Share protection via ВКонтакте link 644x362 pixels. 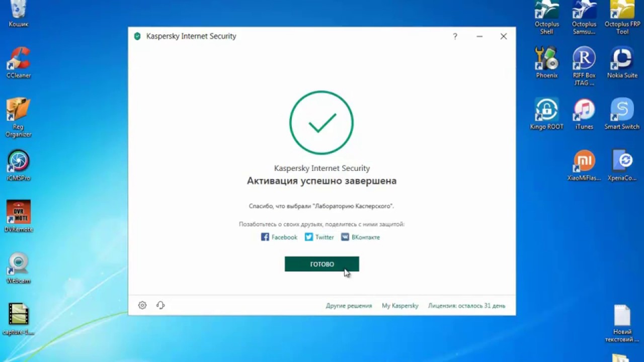[x=360, y=237]
